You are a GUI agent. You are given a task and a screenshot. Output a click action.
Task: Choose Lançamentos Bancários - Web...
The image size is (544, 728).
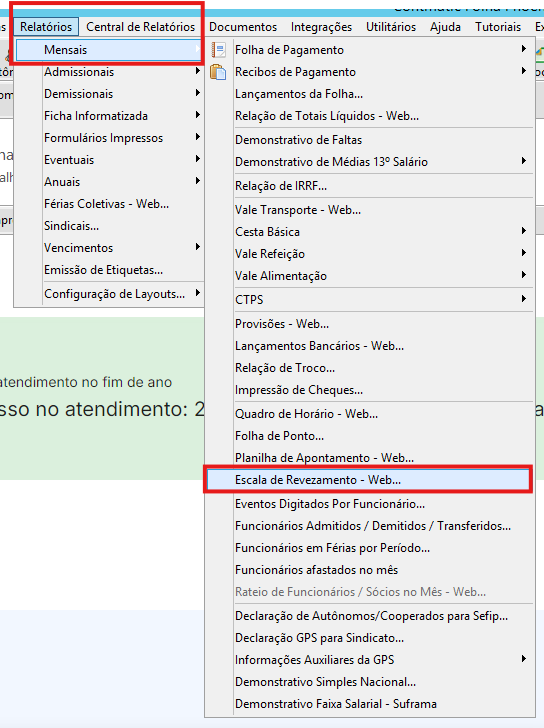click(x=370, y=346)
